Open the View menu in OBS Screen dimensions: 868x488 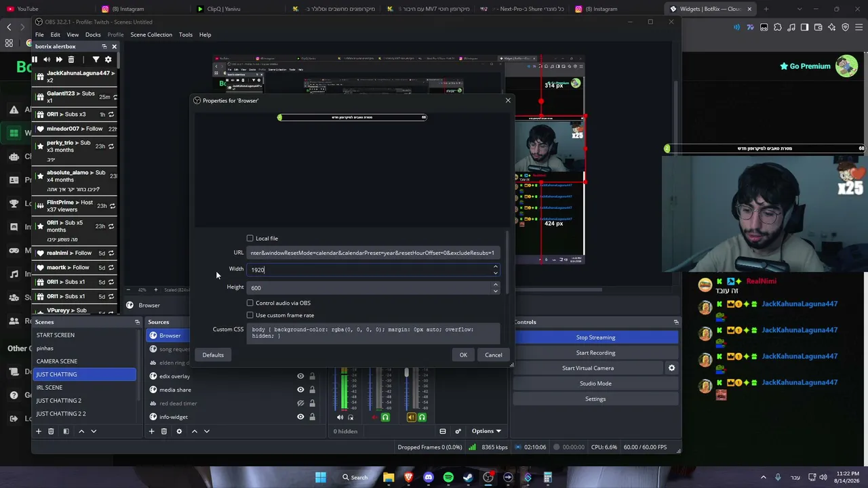tap(73, 35)
